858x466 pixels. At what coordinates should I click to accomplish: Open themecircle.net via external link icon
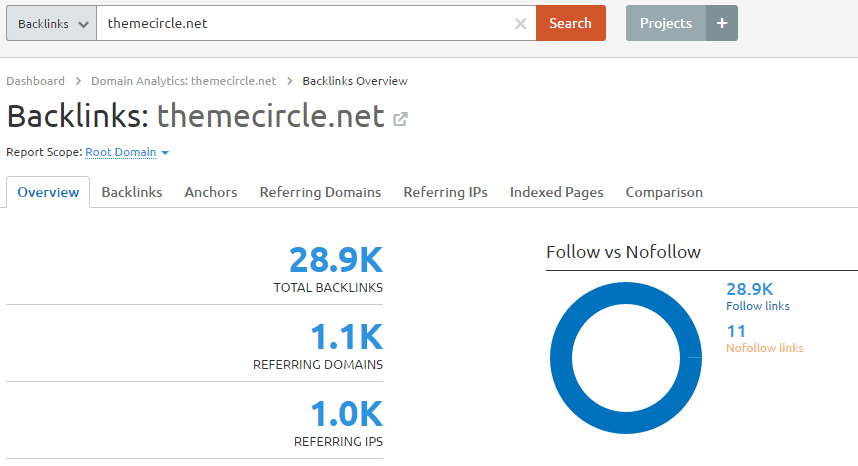point(400,119)
